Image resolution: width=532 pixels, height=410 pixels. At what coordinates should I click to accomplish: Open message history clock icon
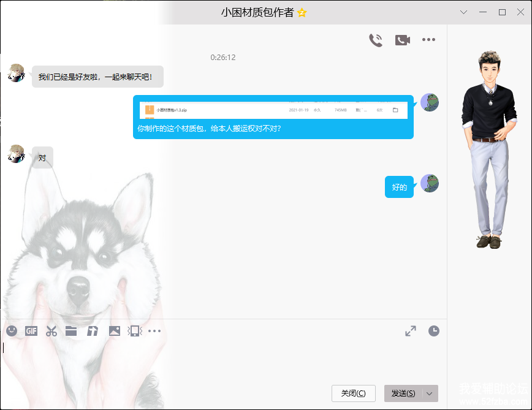click(x=433, y=331)
